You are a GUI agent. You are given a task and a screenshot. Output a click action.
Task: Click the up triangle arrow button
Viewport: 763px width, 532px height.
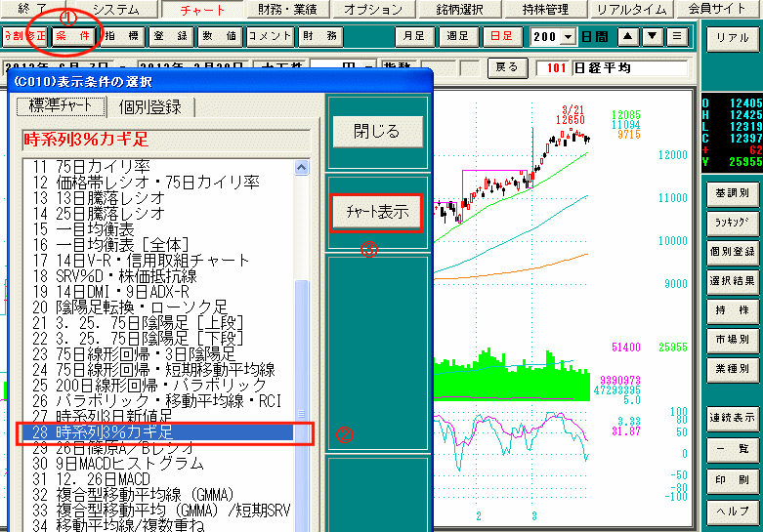coord(628,36)
